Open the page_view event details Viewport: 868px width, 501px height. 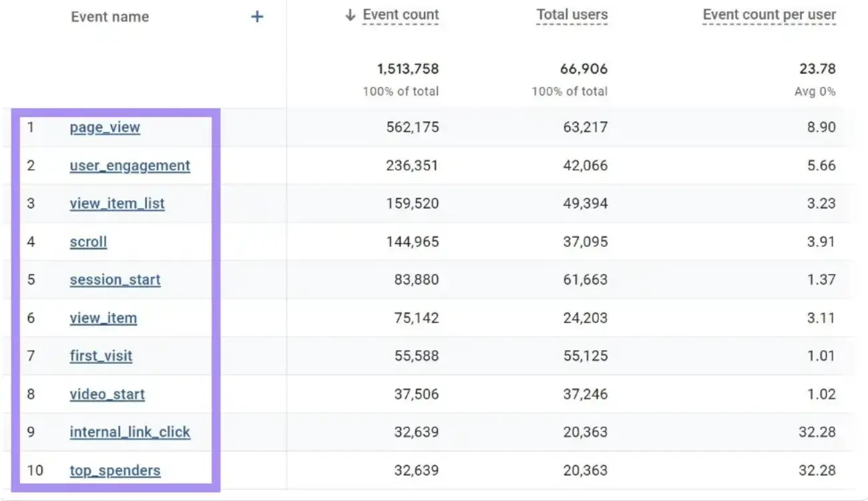(x=104, y=127)
